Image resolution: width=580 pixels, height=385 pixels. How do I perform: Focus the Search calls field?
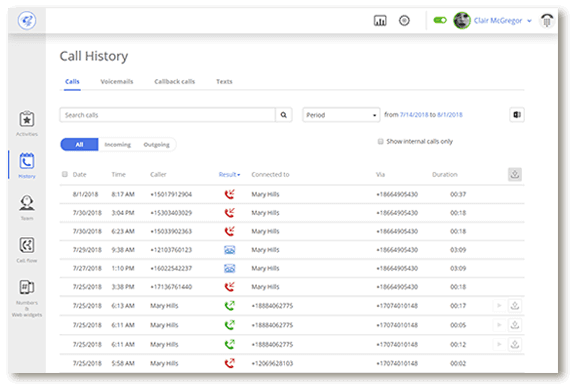168,115
